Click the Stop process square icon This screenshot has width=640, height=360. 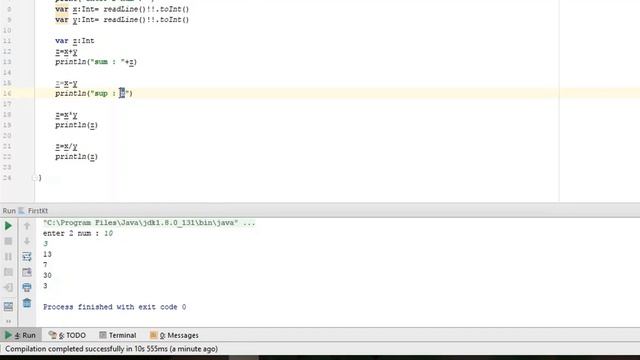(8, 241)
